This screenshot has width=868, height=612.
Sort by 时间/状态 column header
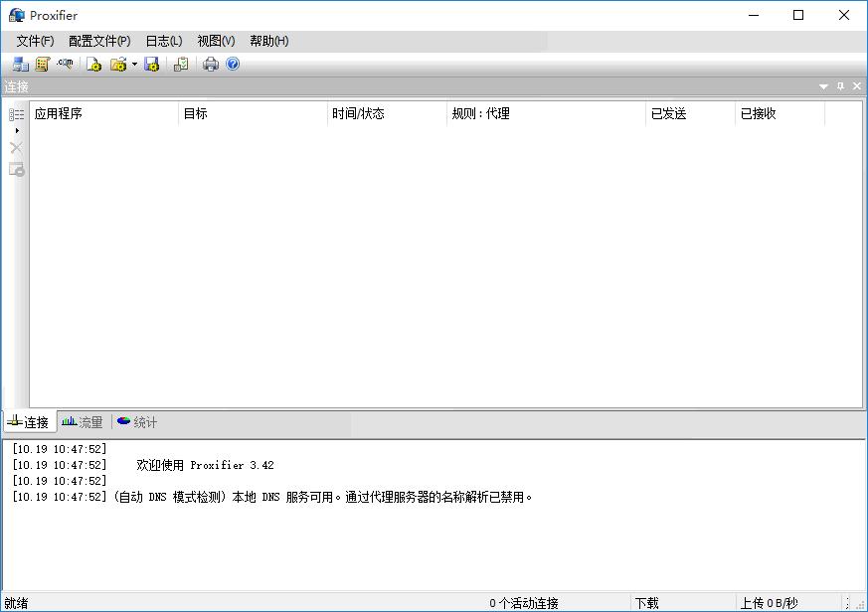tap(387, 113)
